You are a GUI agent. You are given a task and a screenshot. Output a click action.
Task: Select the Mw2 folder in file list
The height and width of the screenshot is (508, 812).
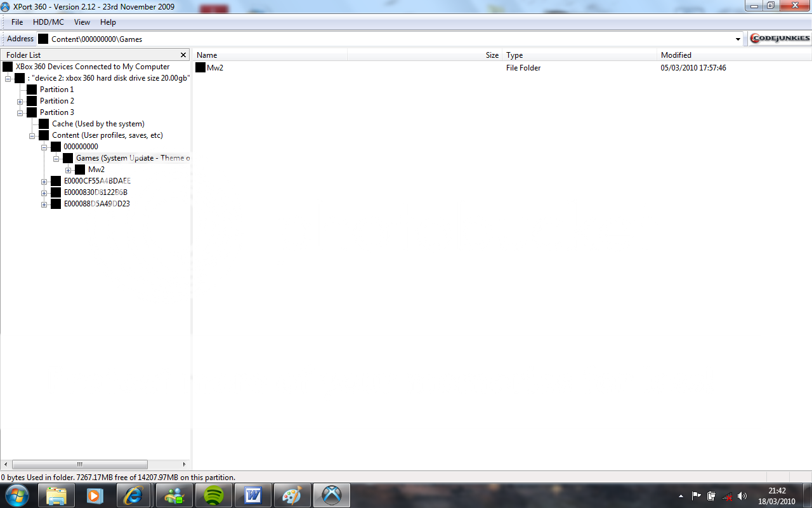[x=215, y=68]
